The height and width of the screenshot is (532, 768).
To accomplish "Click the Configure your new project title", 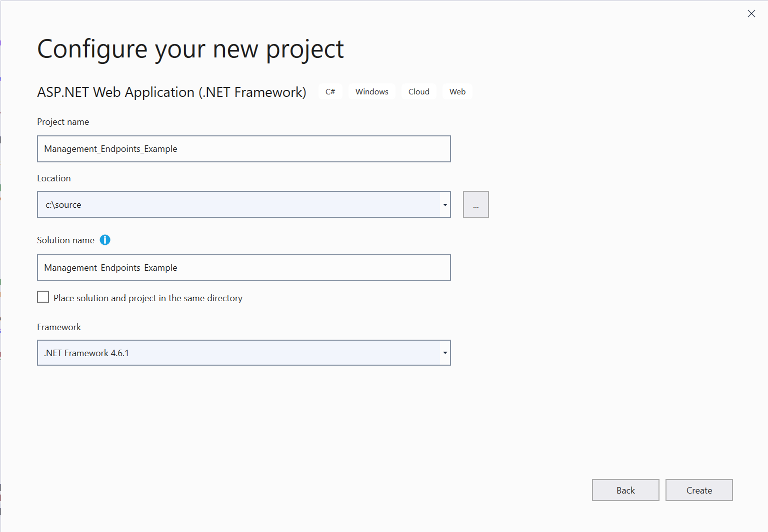I will tap(190, 48).
